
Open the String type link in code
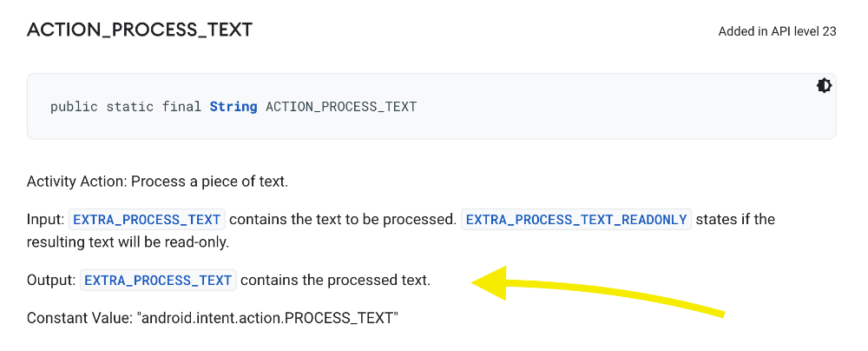pos(233,107)
